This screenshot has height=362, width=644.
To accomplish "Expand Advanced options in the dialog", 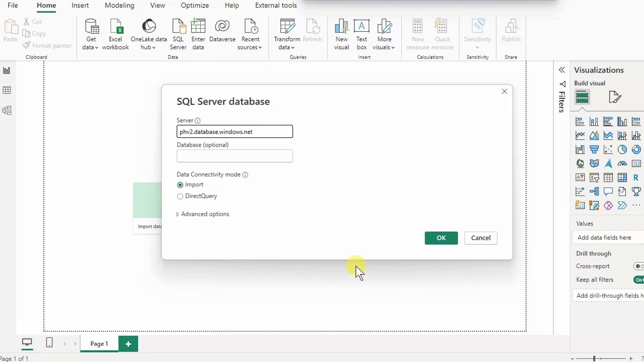I will tap(203, 214).
